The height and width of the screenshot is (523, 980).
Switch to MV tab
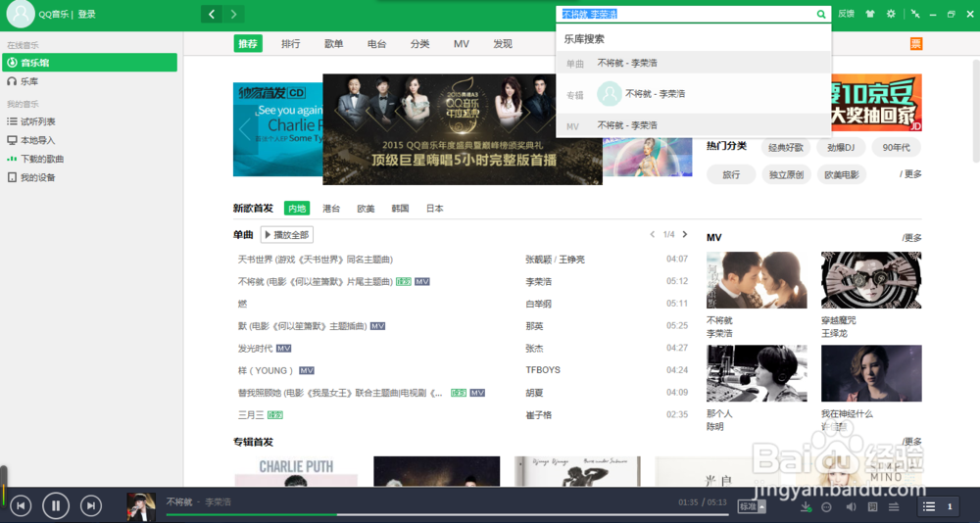pyautogui.click(x=462, y=44)
